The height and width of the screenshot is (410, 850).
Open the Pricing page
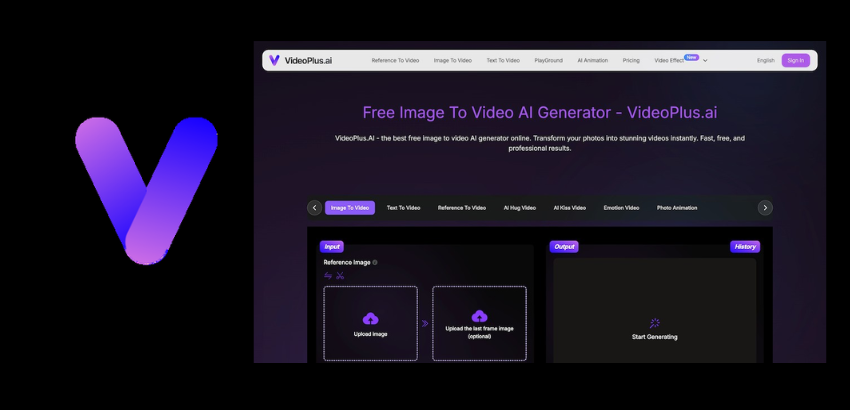631,61
